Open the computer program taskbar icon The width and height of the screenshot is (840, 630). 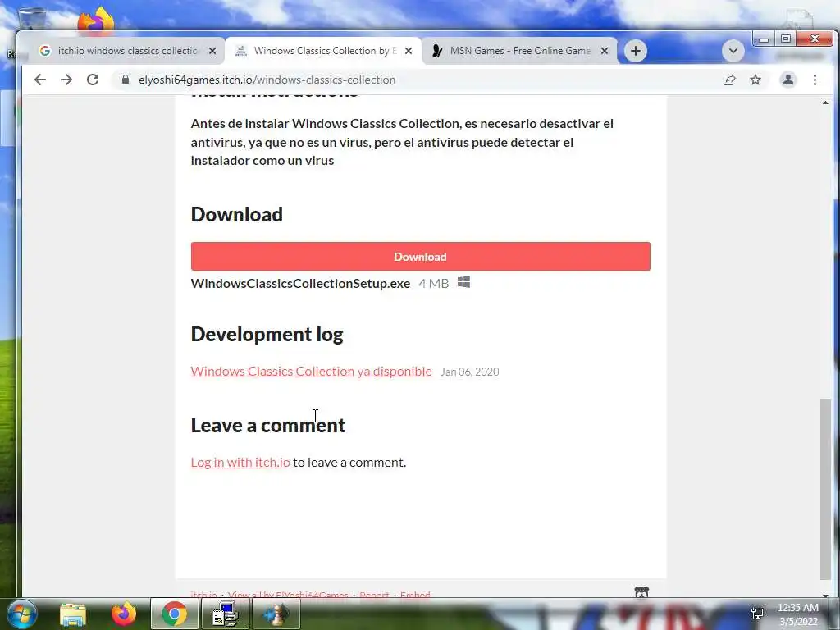click(226, 614)
